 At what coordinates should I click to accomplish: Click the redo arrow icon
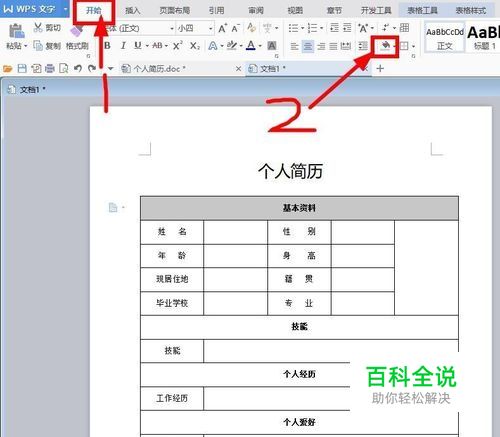tap(91, 69)
